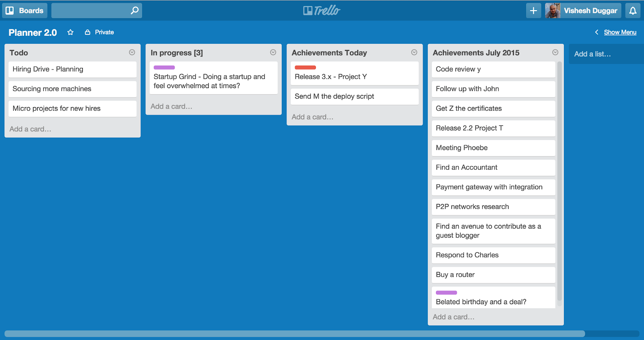The height and width of the screenshot is (340, 644).
Task: Add a card to Achievements July 2015
Action: tap(454, 317)
